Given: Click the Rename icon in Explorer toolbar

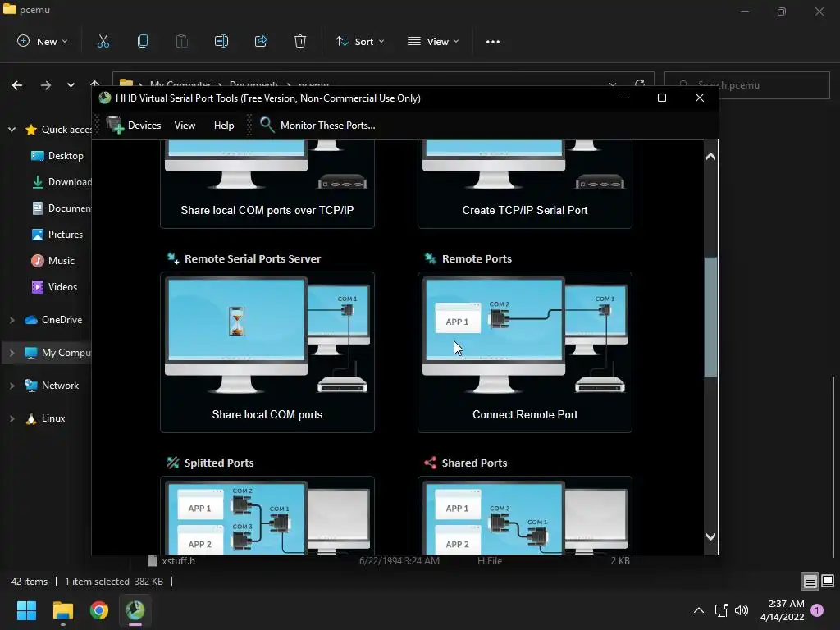Looking at the screenshot, I should pos(221,41).
